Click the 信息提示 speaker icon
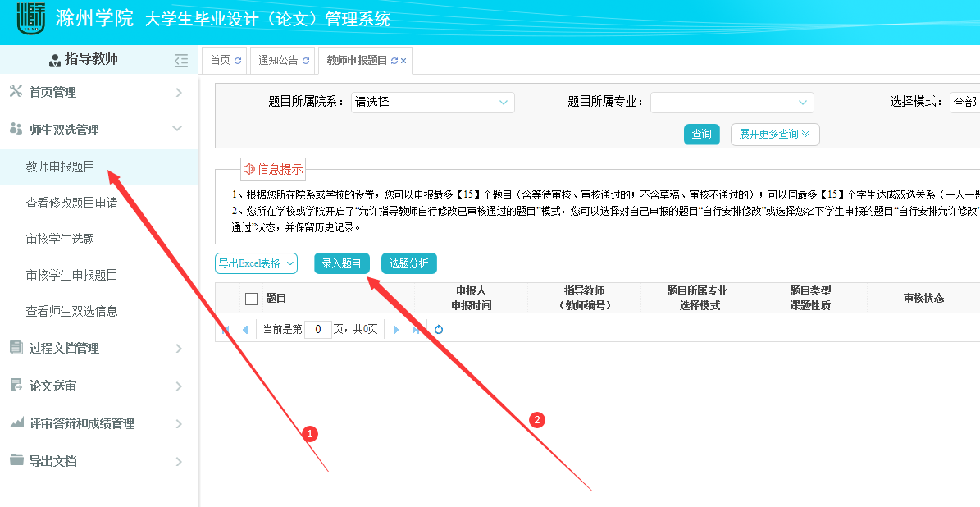Image resolution: width=980 pixels, height=507 pixels. tap(248, 169)
